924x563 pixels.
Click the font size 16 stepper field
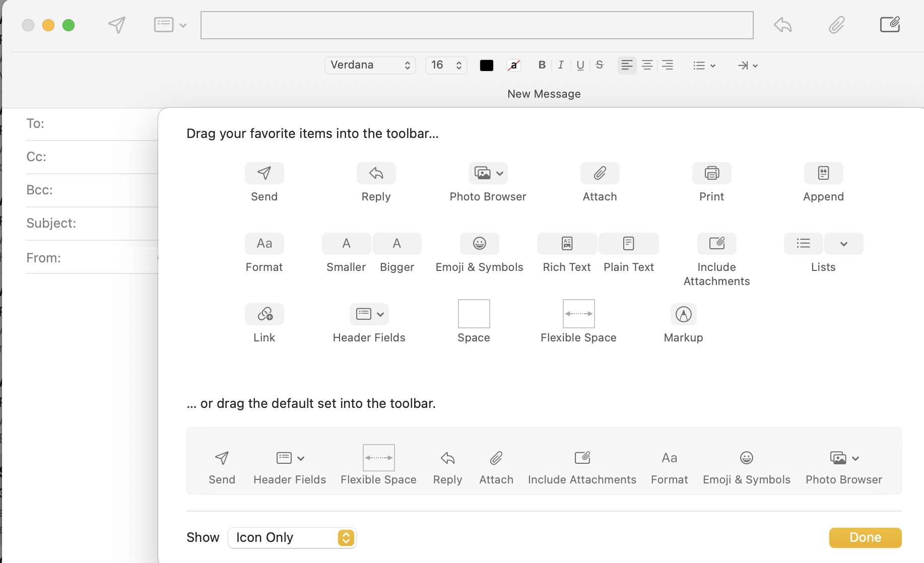[x=446, y=65]
